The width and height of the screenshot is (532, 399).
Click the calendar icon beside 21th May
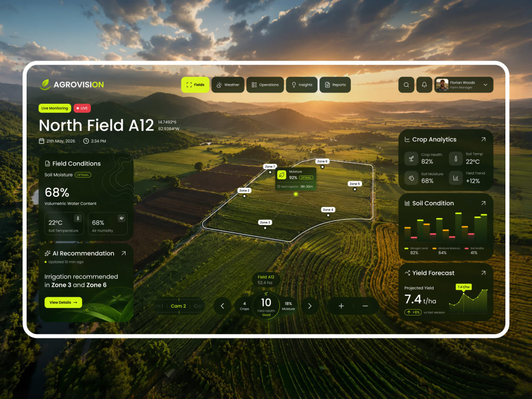(x=41, y=141)
